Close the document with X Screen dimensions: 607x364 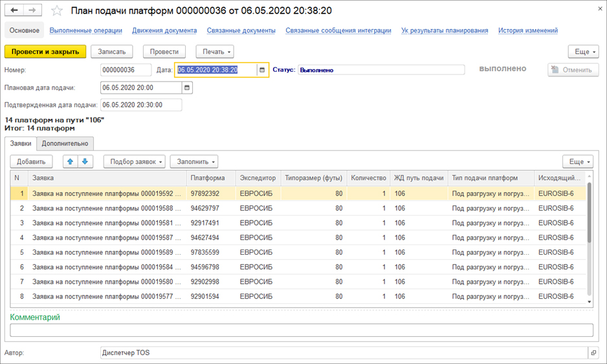point(600,8)
